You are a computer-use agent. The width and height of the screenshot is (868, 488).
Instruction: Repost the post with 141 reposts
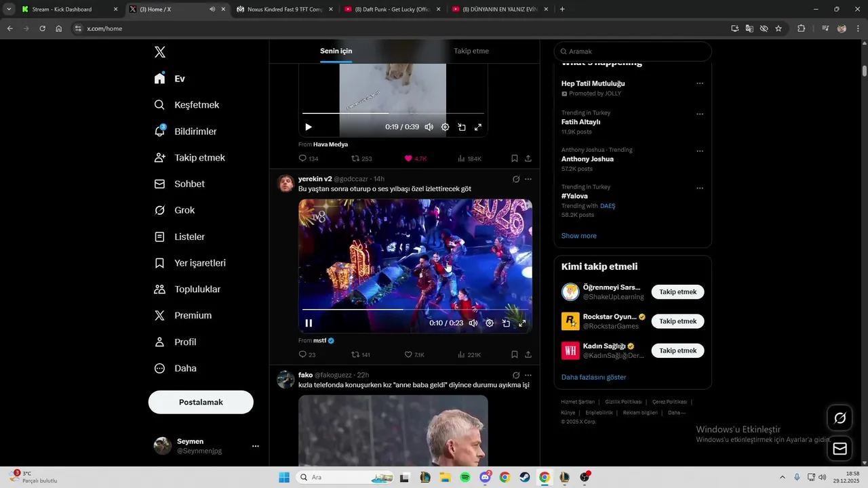tap(361, 354)
